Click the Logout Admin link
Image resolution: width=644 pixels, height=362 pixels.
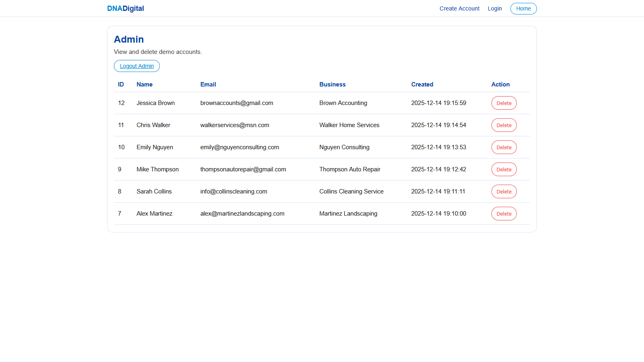click(x=136, y=66)
